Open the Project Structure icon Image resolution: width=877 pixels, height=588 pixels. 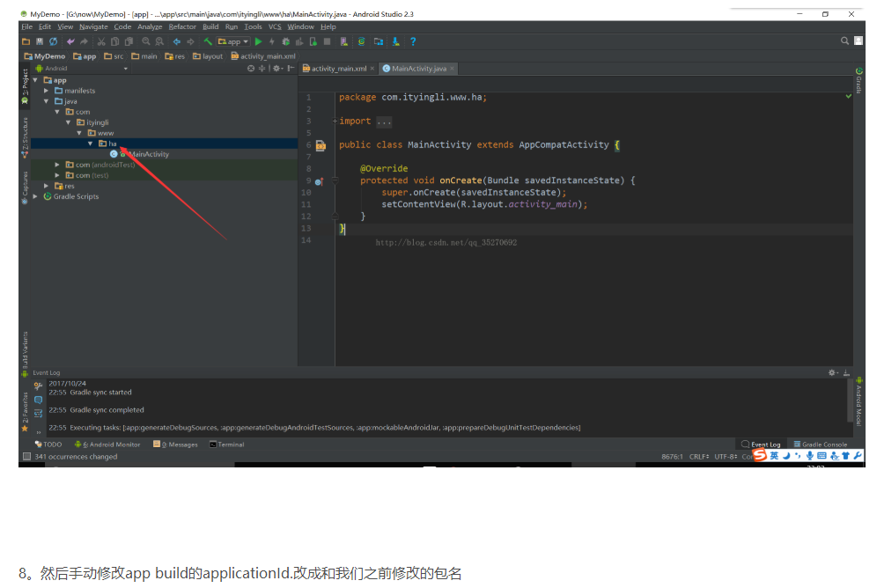[x=379, y=41]
